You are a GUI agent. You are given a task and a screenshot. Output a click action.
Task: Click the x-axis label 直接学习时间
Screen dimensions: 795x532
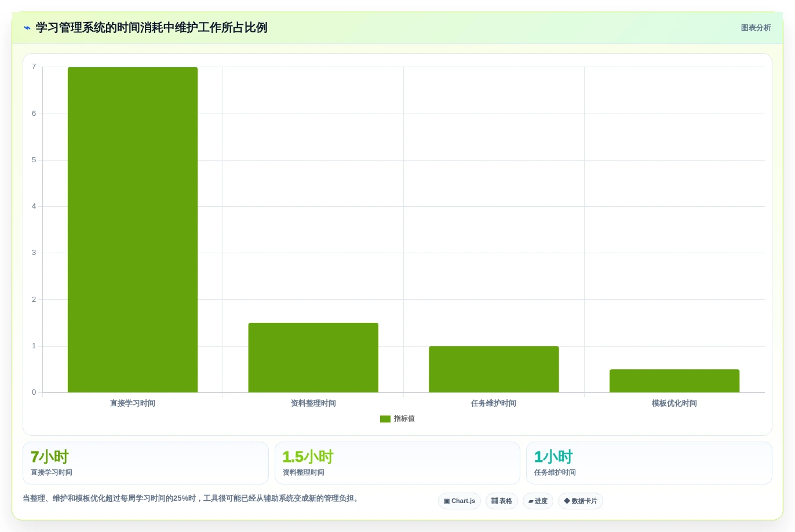[x=133, y=403]
